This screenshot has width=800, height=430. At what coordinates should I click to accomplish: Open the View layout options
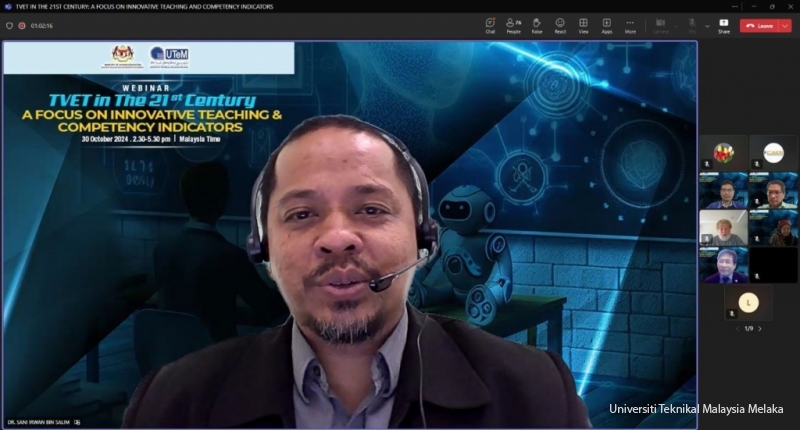583,25
